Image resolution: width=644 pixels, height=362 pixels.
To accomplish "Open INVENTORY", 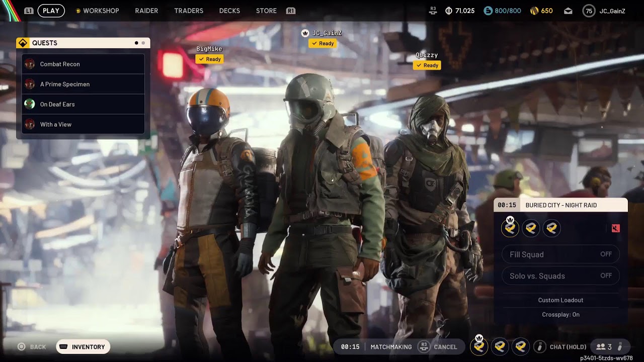I will tap(83, 347).
